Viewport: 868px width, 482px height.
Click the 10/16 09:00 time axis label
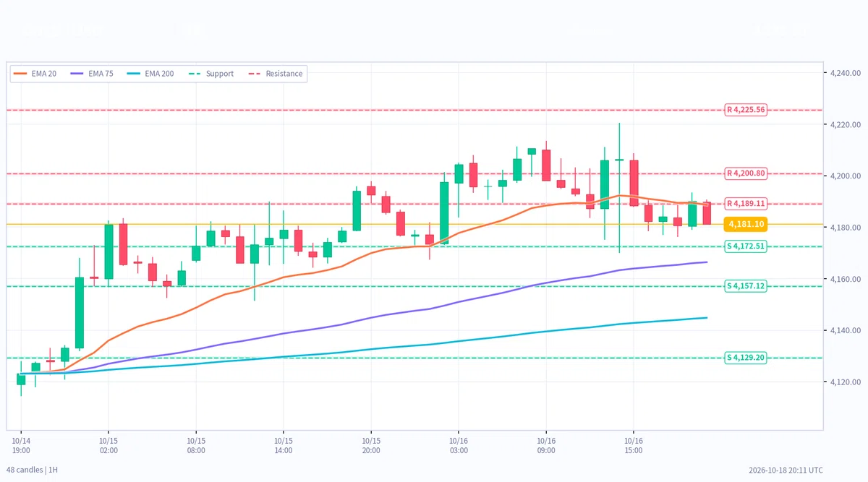tap(546, 444)
